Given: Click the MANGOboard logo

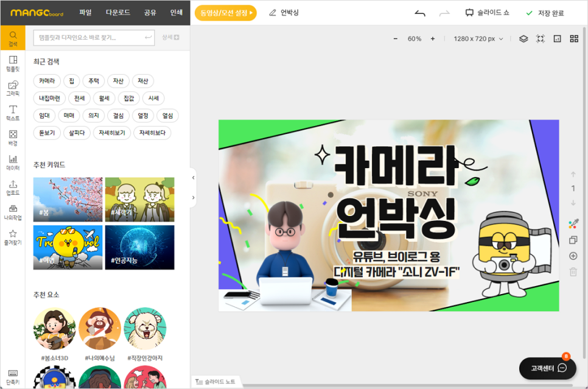Looking at the screenshot, I should 37,13.
